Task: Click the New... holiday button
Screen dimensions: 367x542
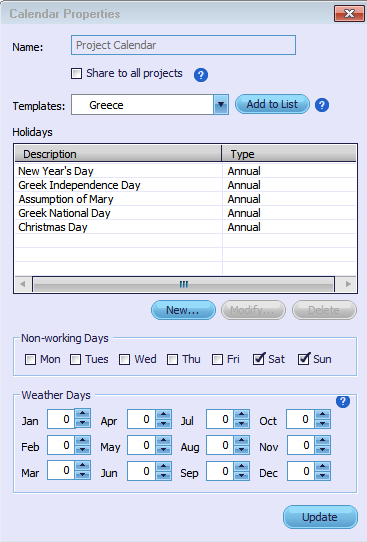Action: coord(183,310)
